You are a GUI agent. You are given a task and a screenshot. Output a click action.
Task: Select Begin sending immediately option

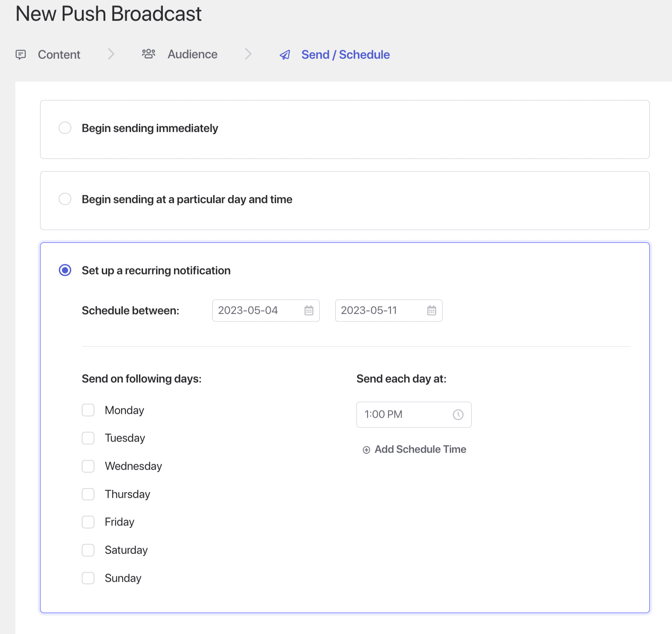pos(65,128)
